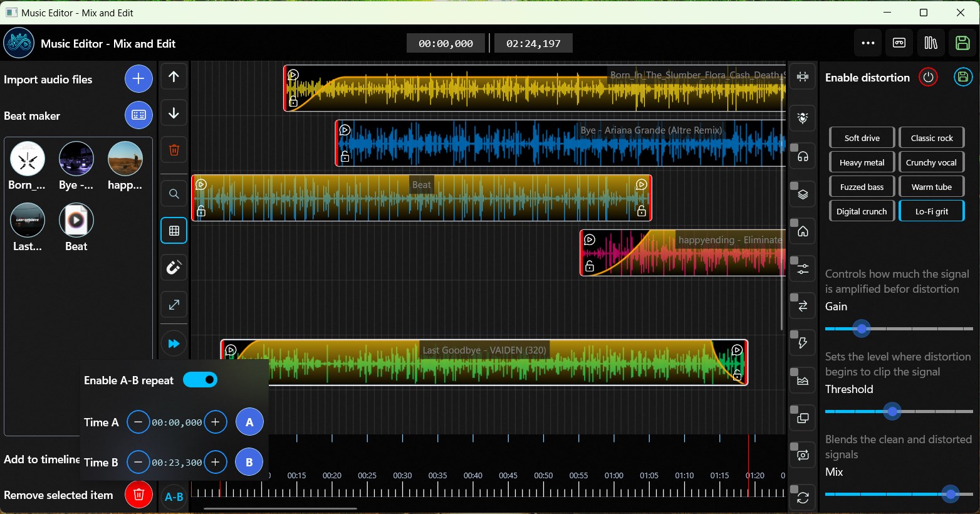Open the zoom search tool

coord(174,194)
